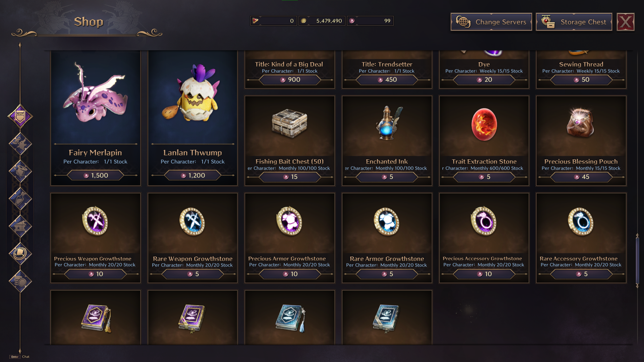This screenshot has height=362, width=644.
Task: Open the Change Servers menu
Action: pos(491,22)
